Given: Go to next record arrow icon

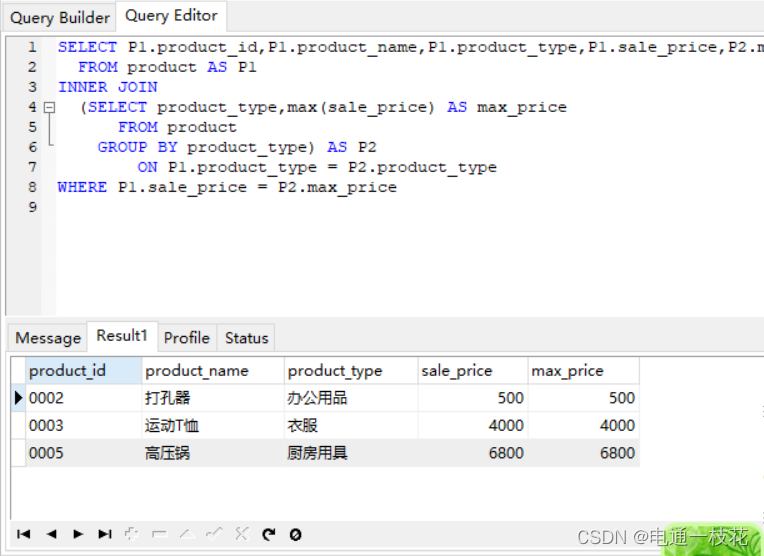Looking at the screenshot, I should coord(78,534).
